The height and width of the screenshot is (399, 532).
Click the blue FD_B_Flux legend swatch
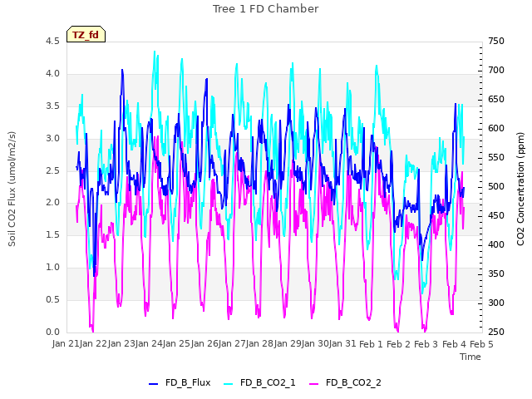[153, 384]
